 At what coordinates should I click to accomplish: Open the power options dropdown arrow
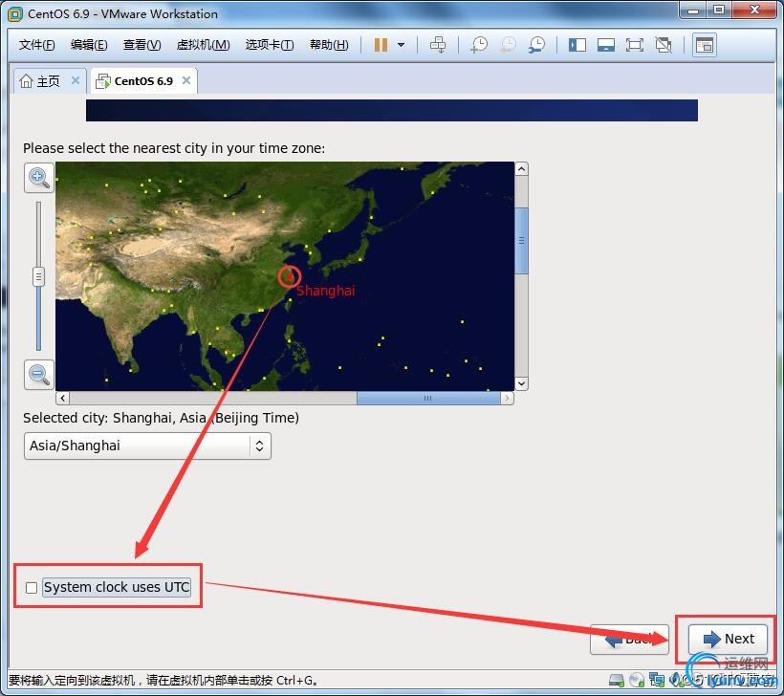point(401,45)
